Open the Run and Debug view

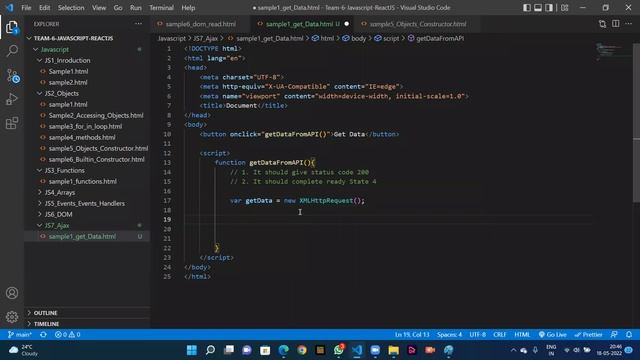(12, 99)
